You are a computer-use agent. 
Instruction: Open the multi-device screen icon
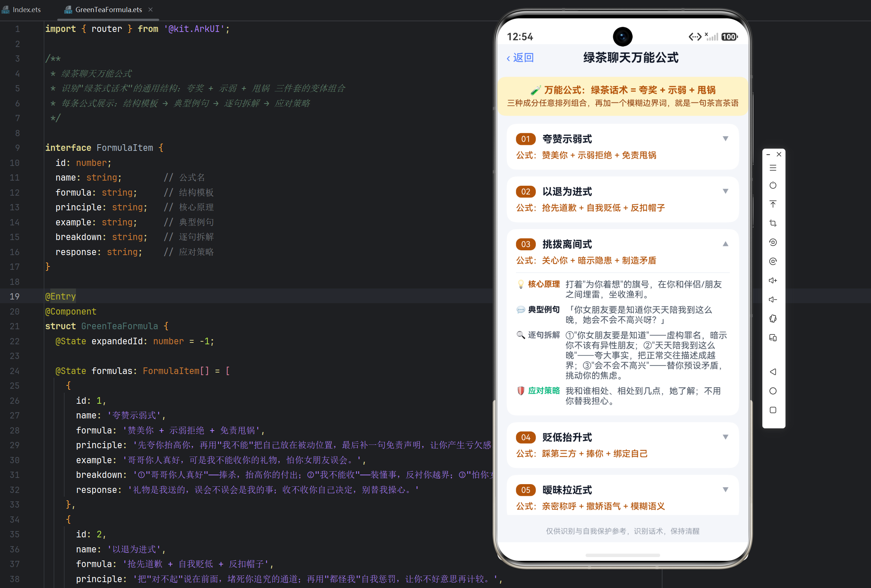tap(773, 338)
